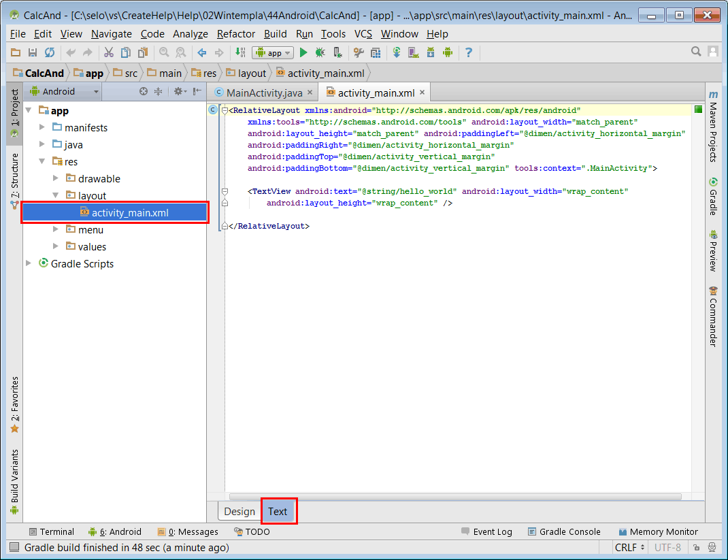728x560 pixels.
Task: Select the Text editor tab
Action: point(278,511)
